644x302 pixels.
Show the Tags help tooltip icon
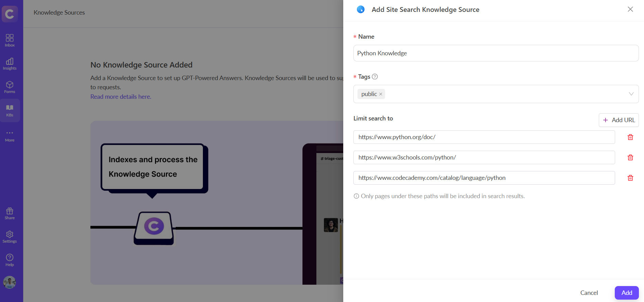tap(375, 77)
